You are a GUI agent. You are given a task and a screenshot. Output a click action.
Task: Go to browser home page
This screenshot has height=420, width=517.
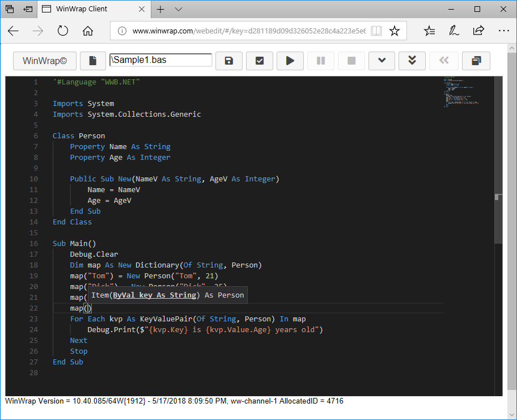tap(88, 31)
